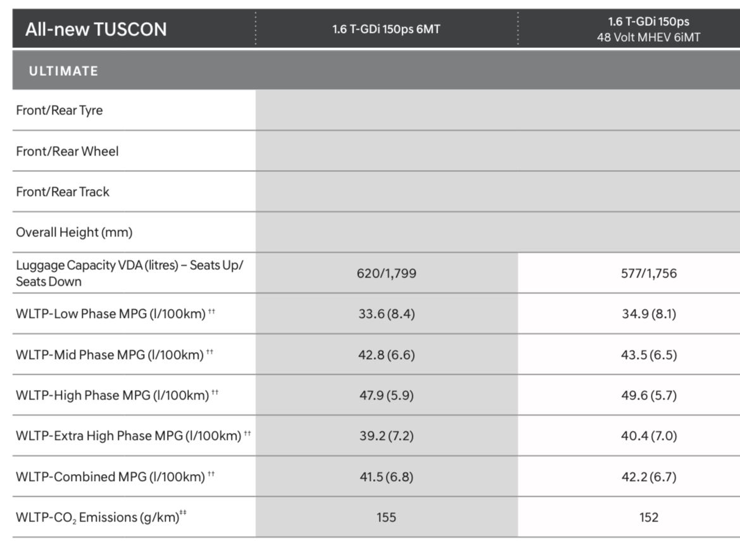The width and height of the screenshot is (740, 560).
Task: Select the WLTP-Mid Phase MPG row label
Action: click(114, 355)
